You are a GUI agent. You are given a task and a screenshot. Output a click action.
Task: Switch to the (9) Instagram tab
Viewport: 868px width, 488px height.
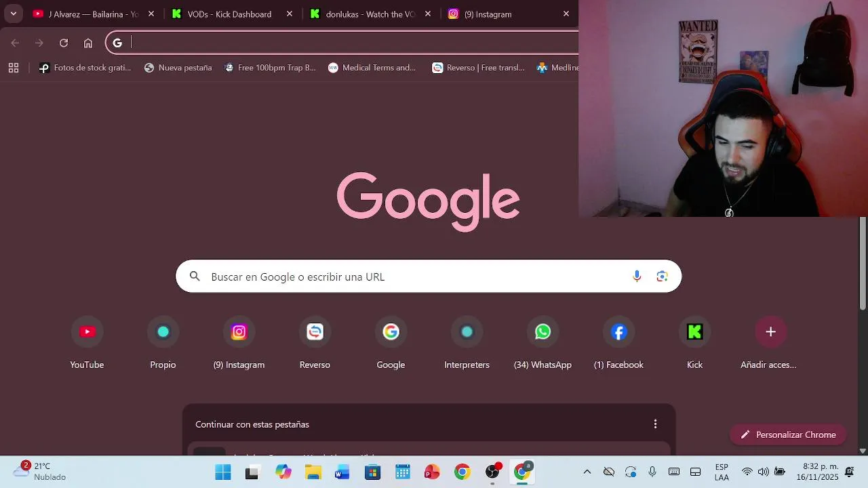tap(507, 14)
